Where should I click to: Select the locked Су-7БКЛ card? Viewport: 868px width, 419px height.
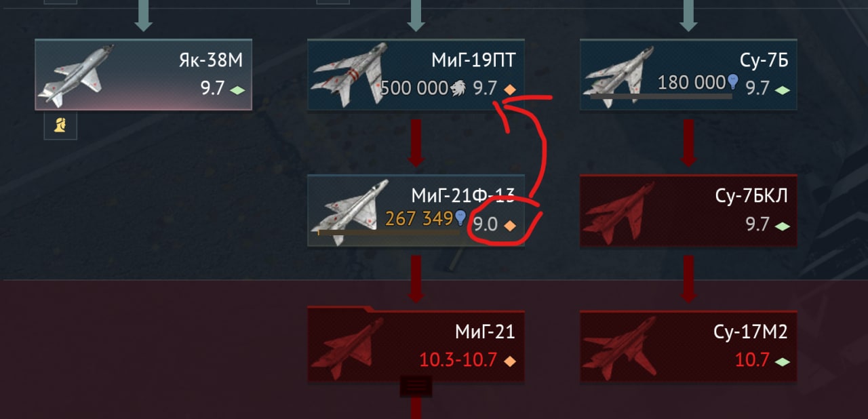[688, 210]
